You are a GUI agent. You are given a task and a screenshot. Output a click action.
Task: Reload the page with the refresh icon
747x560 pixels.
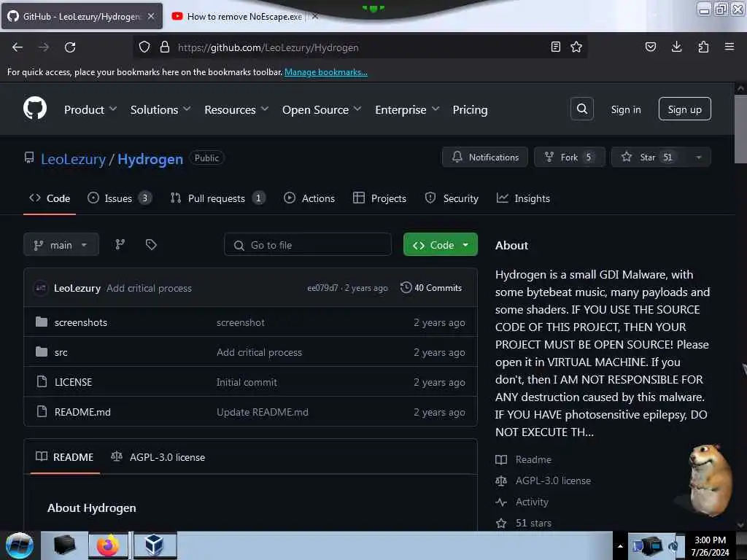point(70,47)
